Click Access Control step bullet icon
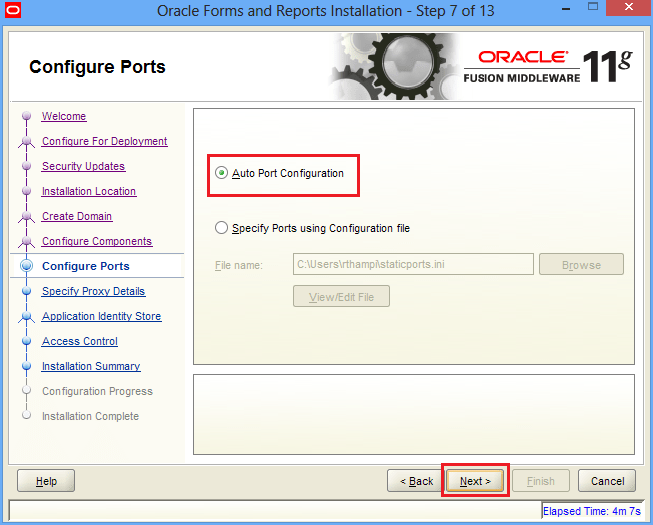 click(x=26, y=341)
